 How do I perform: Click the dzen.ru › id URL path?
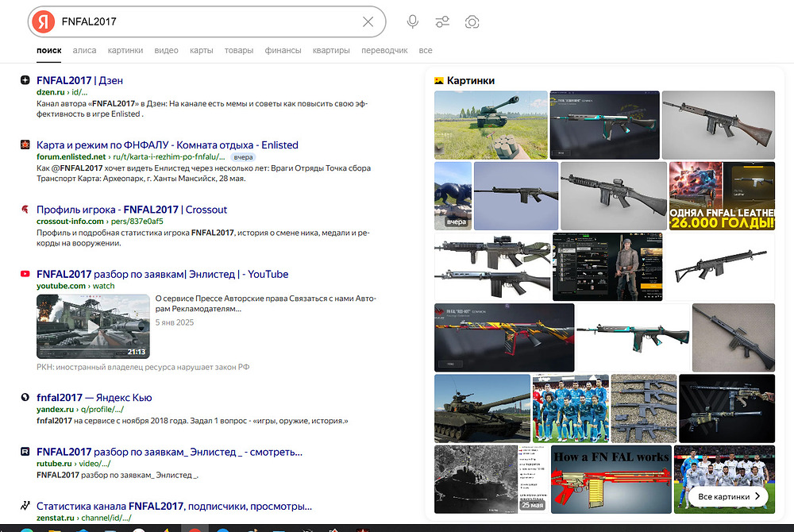[x=62, y=92]
